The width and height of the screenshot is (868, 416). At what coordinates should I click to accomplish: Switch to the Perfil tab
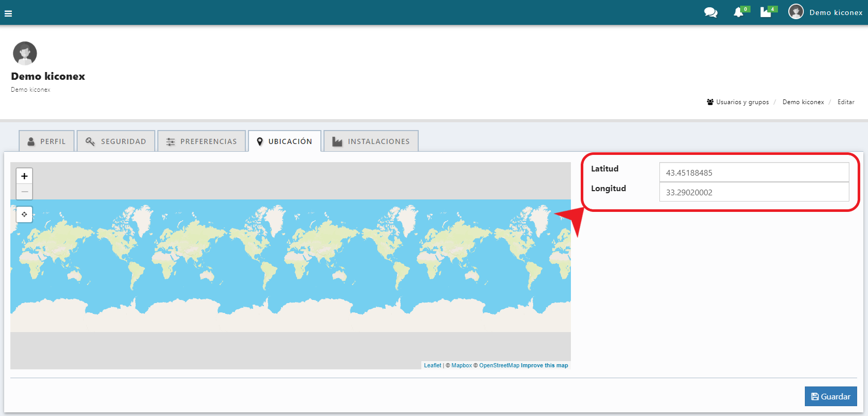pos(47,141)
